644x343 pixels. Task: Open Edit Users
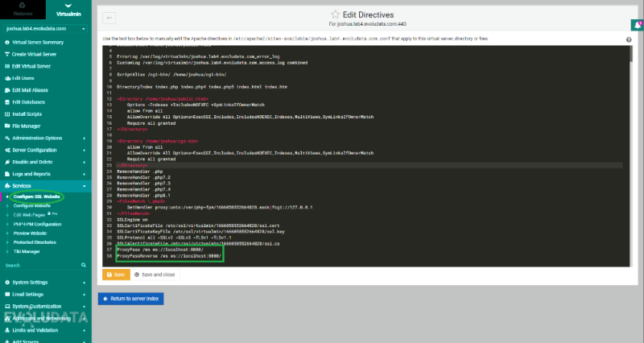23,78
